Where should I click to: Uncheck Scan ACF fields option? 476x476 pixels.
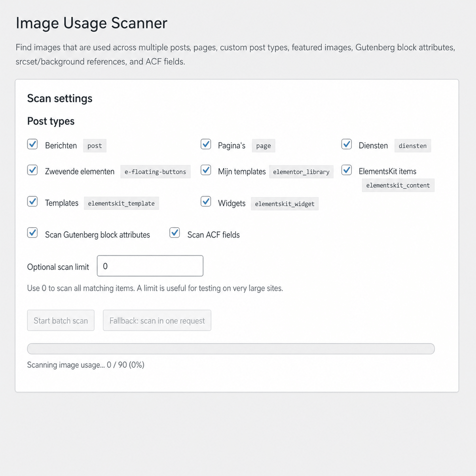click(175, 233)
